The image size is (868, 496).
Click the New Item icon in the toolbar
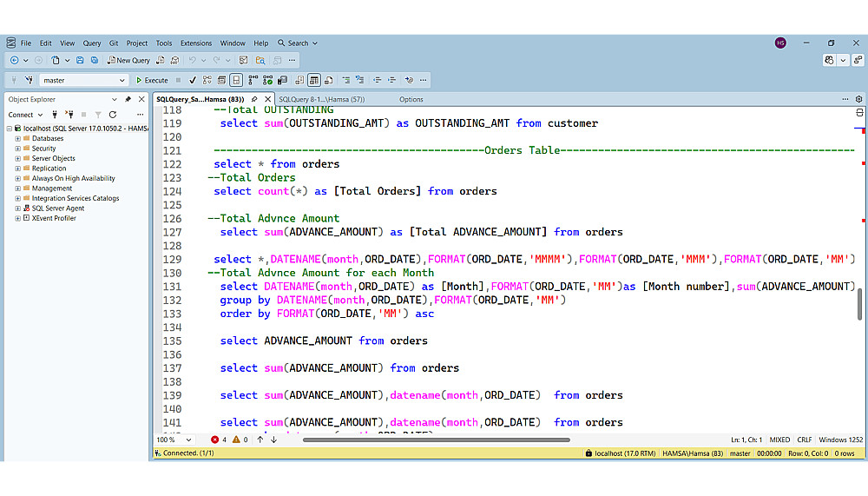56,60
